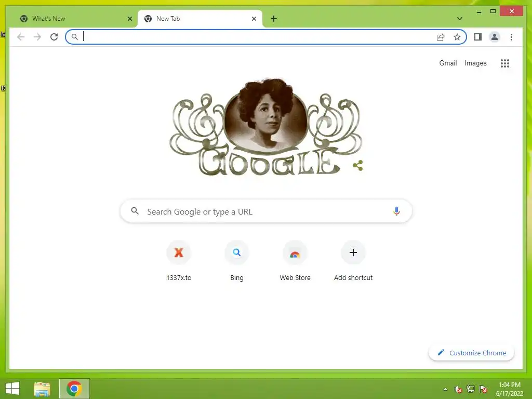Reload the current page

tap(54, 37)
